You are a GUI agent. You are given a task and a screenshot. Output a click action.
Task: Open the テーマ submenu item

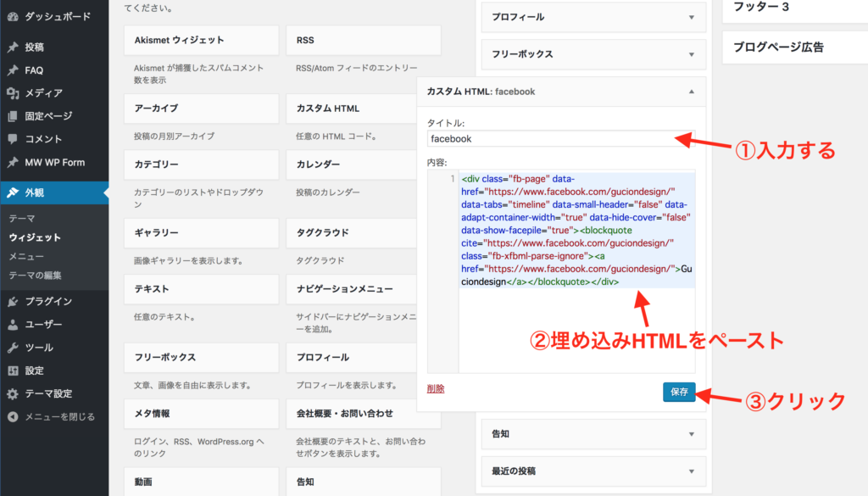(x=22, y=219)
